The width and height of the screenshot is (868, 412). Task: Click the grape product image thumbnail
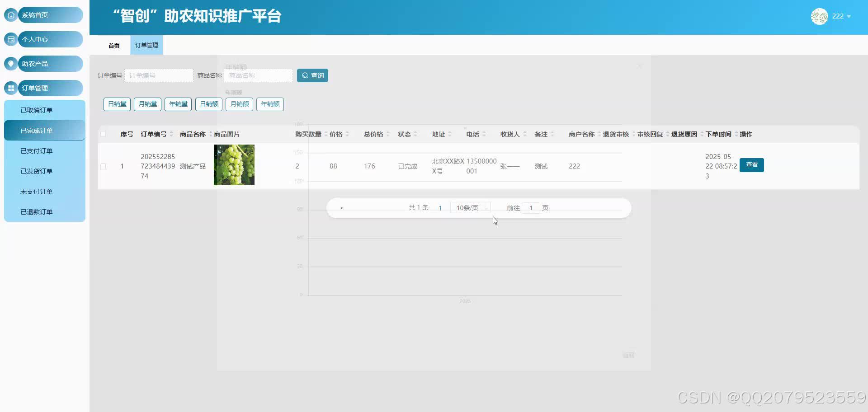tap(234, 165)
